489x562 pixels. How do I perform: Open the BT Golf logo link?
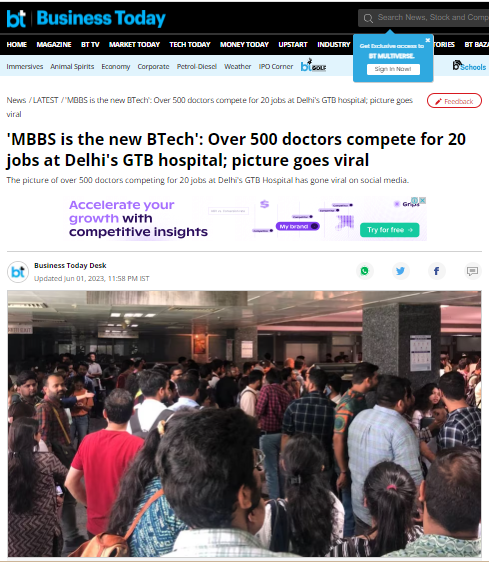[313, 66]
